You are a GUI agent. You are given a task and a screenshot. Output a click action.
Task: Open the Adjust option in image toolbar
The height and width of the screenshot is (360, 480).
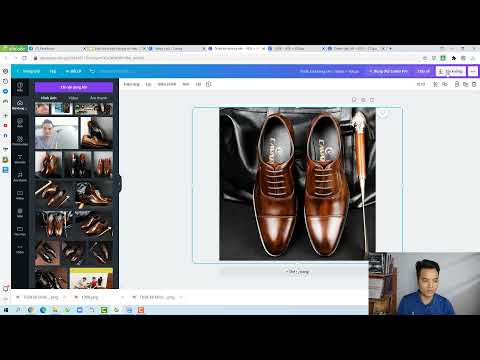coord(167,84)
